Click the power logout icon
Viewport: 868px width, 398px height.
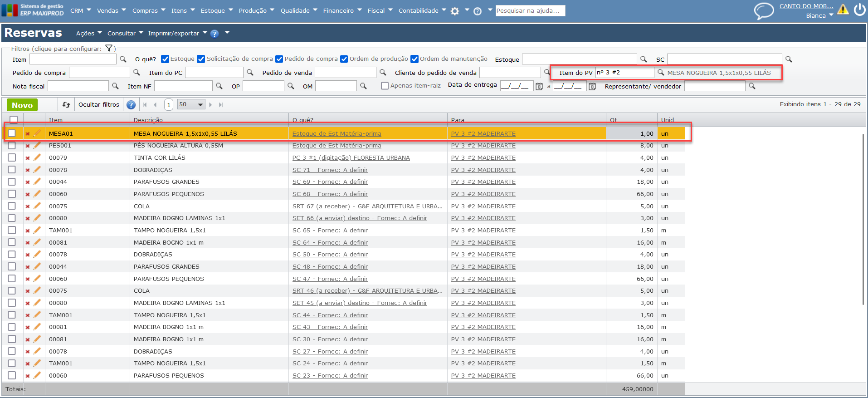pyautogui.click(x=859, y=10)
